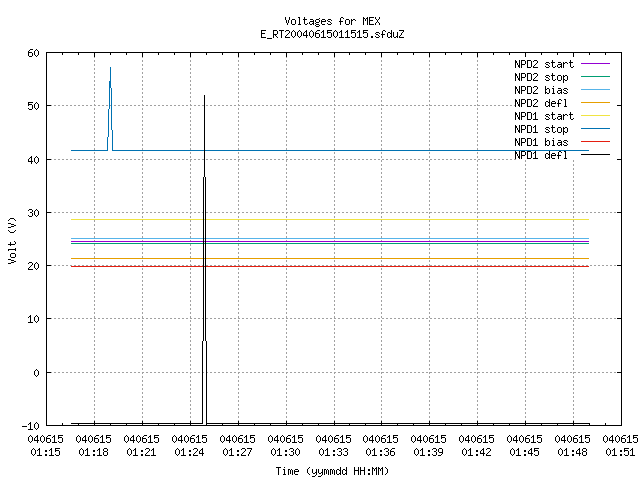Click the time tick label 040615 01:30
Screen dimensions: 640x480
pos(285,446)
